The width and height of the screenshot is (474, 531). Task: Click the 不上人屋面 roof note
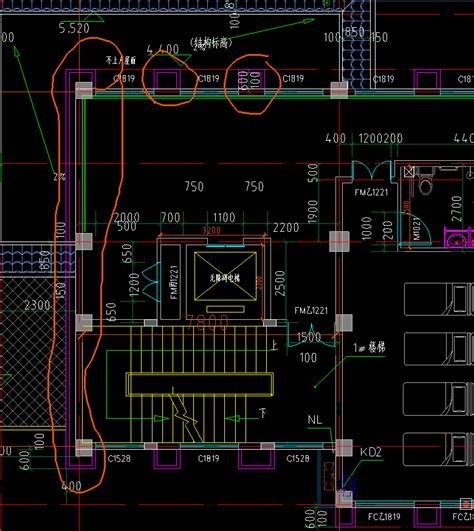pos(121,60)
